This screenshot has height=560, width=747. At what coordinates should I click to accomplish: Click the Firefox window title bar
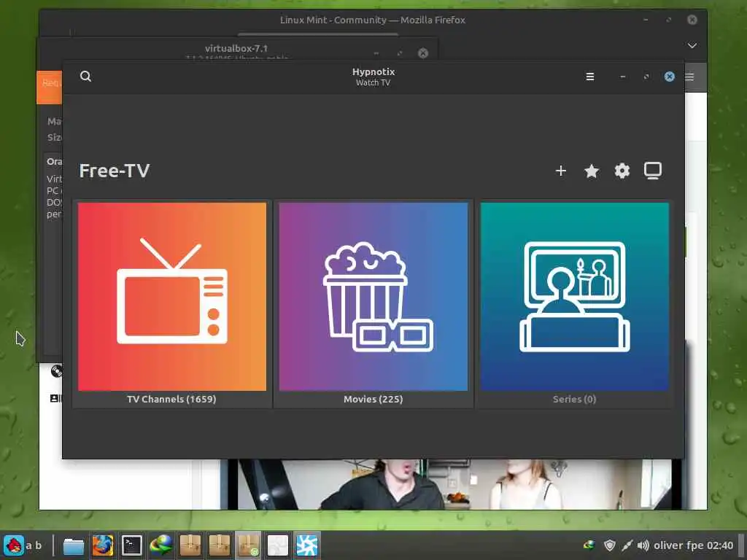[x=373, y=20]
